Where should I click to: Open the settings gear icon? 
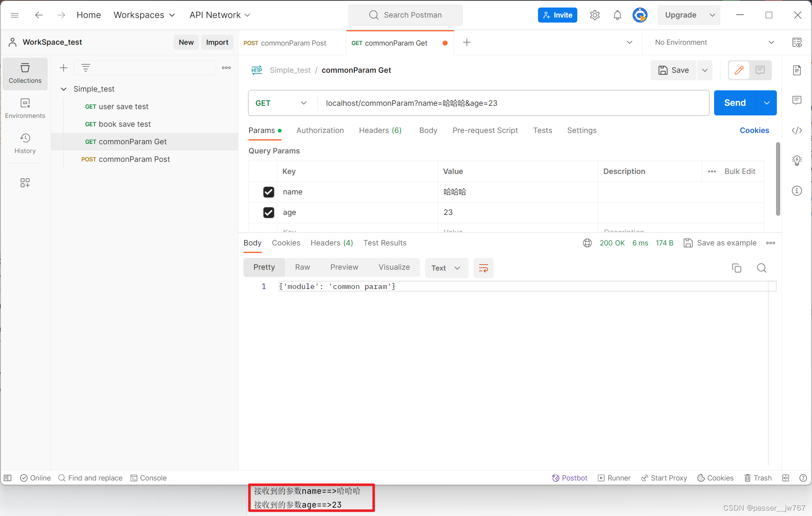click(x=594, y=15)
